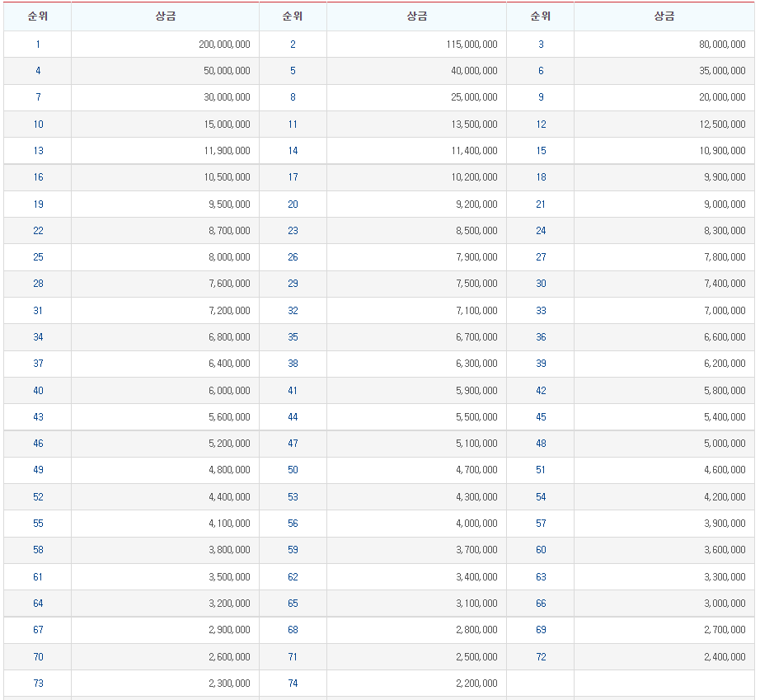Click the prize 7,000,000
The width and height of the screenshot is (760, 700).
(725, 310)
